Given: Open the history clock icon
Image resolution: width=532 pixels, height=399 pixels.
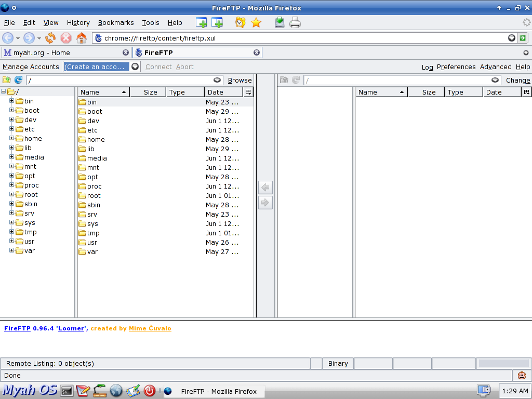Looking at the screenshot, I should tap(240, 23).
